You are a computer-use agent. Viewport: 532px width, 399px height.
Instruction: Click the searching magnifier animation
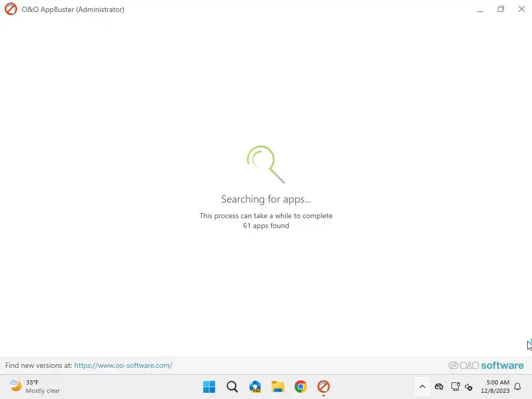[266, 165]
